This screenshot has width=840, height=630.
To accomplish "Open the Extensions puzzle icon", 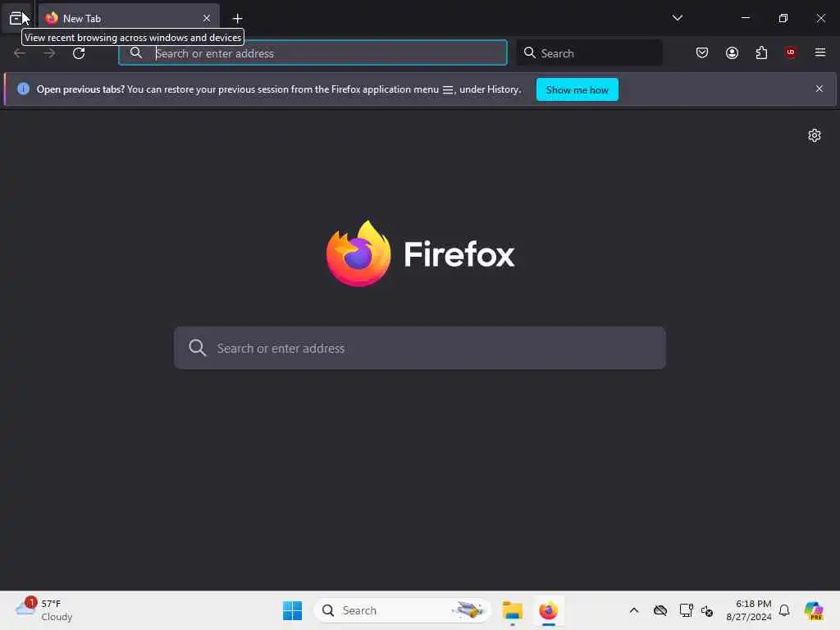I will coord(761,52).
